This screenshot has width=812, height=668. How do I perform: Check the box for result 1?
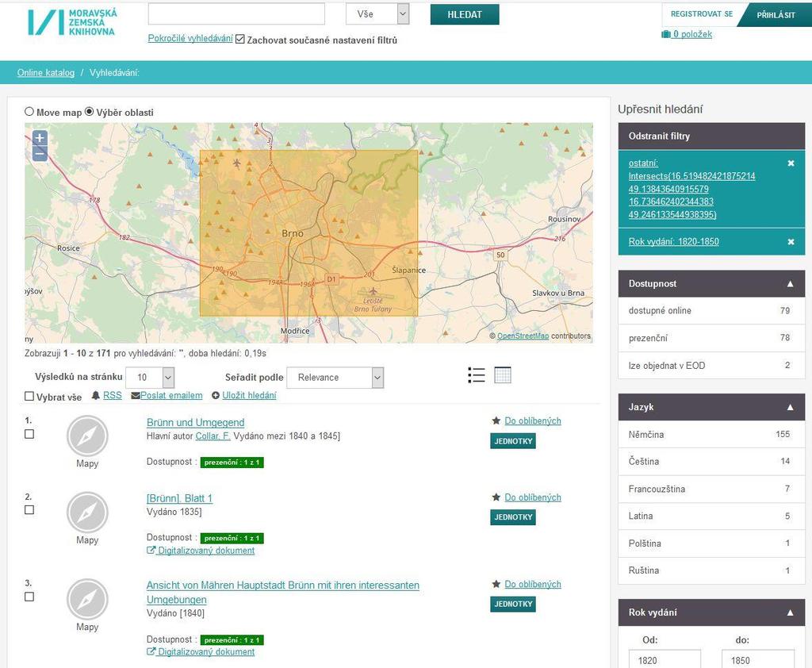(29, 434)
